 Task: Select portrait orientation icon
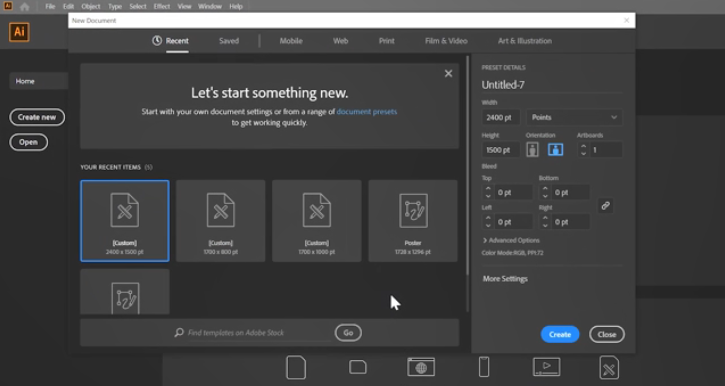[x=532, y=150]
